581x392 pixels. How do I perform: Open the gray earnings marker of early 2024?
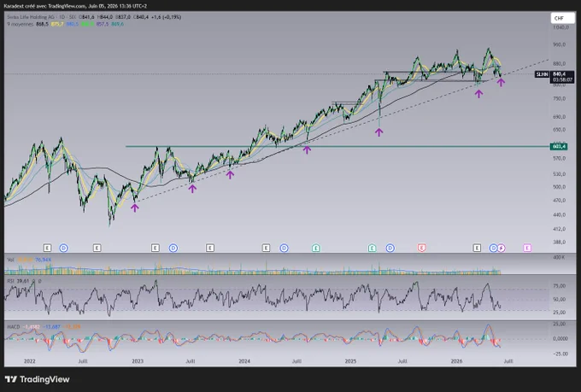tap(266, 248)
